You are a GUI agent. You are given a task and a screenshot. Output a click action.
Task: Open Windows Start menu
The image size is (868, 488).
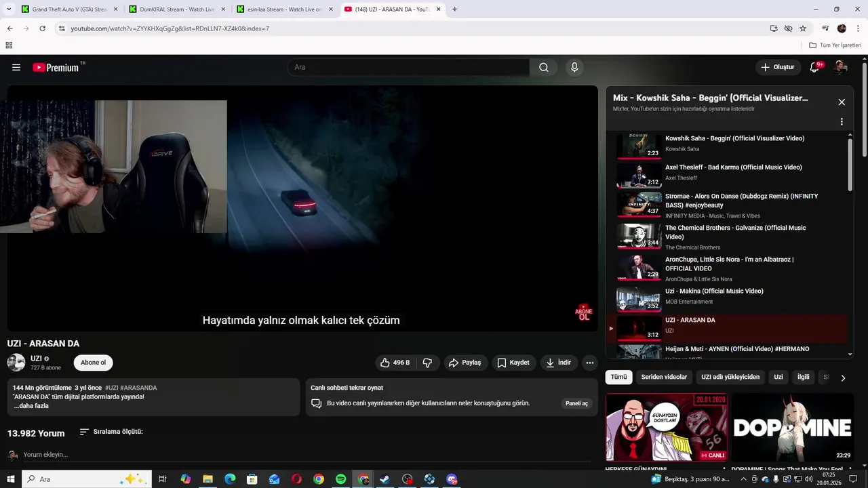(11, 479)
